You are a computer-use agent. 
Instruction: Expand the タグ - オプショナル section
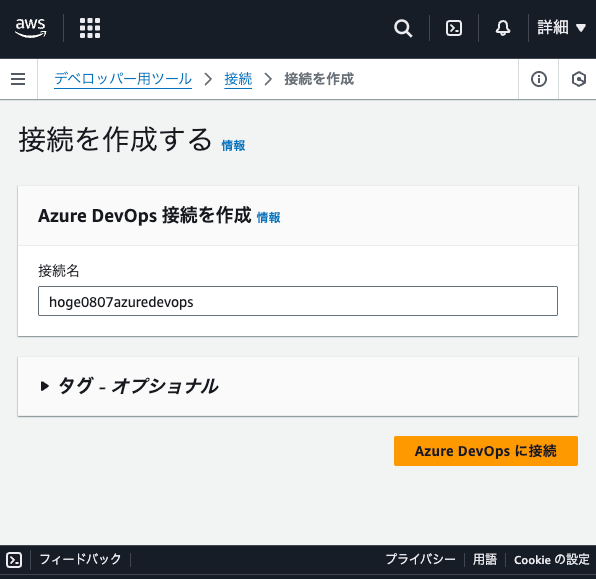tap(129, 386)
